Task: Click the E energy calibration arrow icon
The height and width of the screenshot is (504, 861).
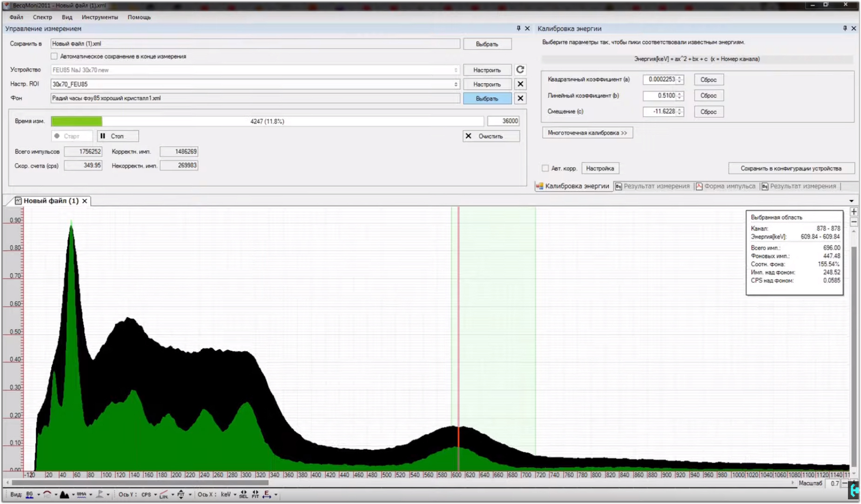Action: 267,495
